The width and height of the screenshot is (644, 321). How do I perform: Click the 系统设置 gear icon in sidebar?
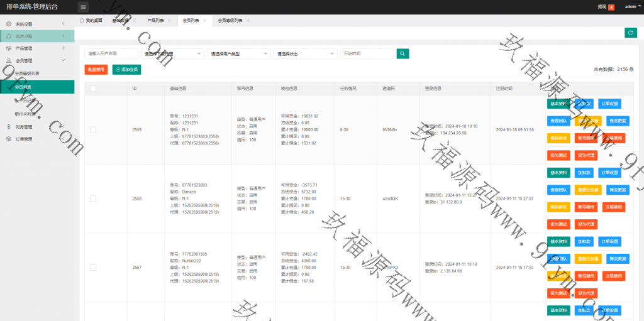pyautogui.click(x=9, y=24)
